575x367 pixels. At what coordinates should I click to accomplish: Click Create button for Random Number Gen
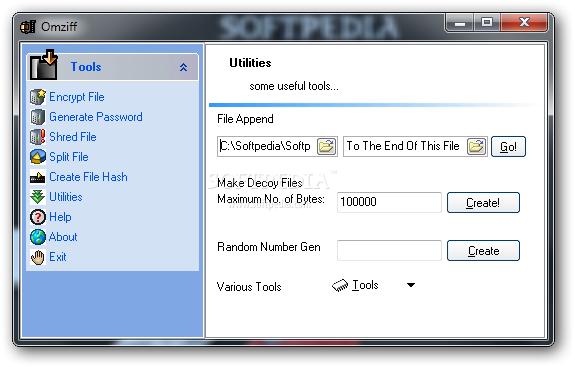coord(483,250)
